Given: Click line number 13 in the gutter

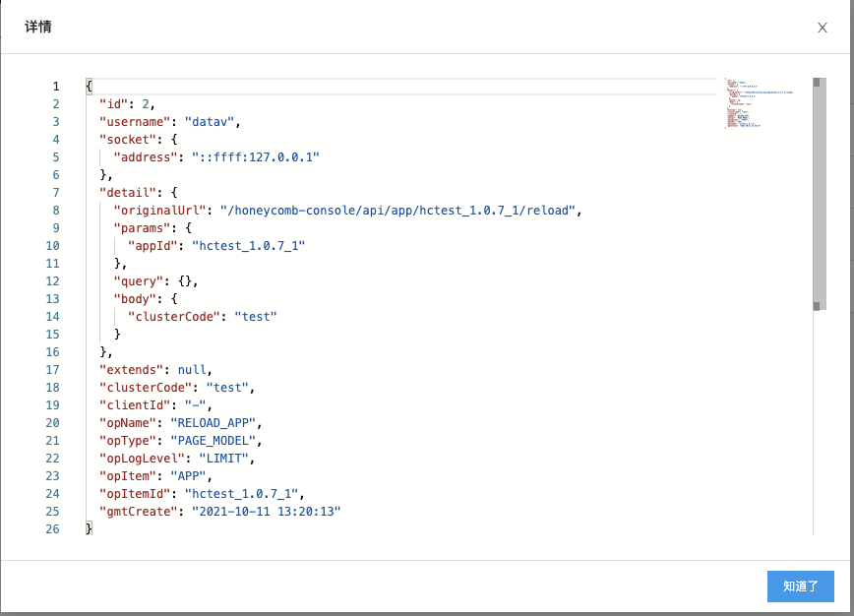Looking at the screenshot, I should point(52,299).
